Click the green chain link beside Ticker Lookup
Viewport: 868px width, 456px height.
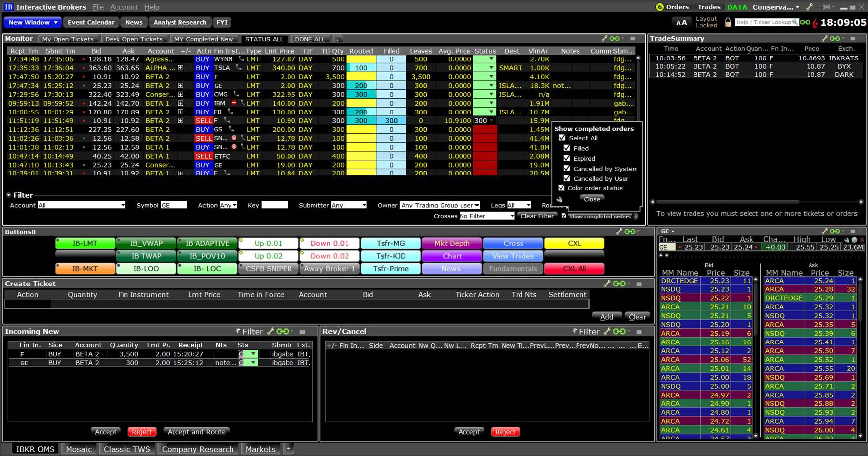(805, 22)
